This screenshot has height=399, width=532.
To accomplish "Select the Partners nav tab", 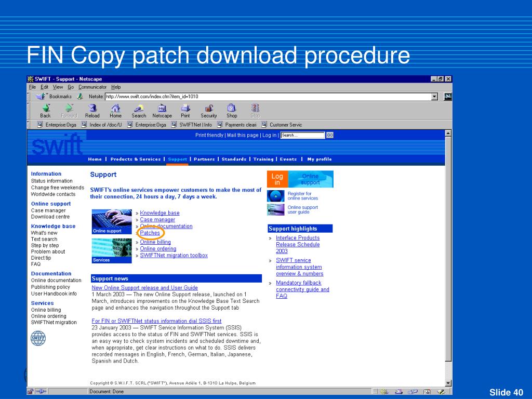I will [x=204, y=159].
